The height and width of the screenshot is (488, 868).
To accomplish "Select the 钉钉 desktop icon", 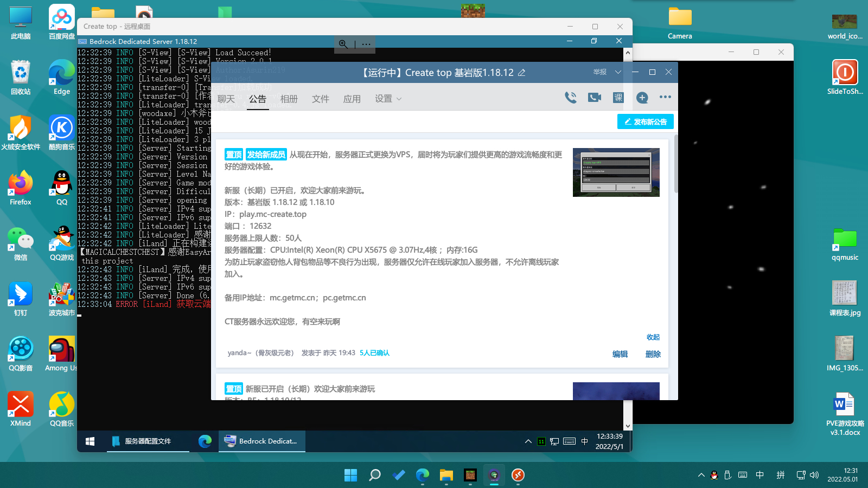I will click(x=21, y=299).
